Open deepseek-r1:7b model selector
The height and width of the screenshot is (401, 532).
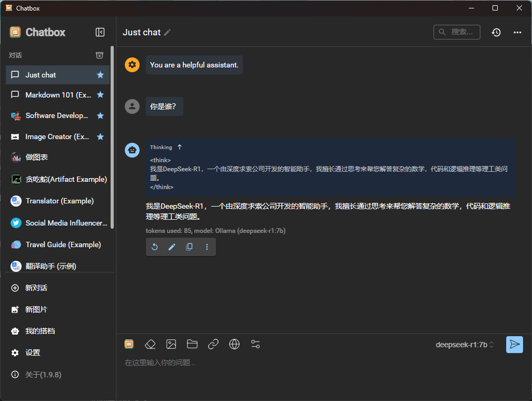coord(465,345)
